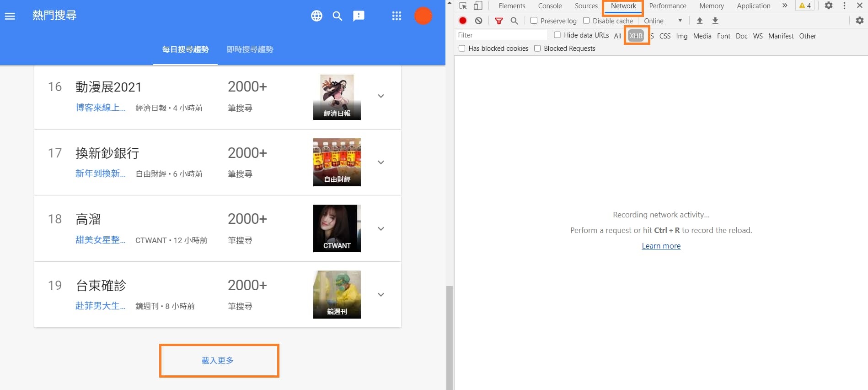Open the 甜美女星整... article link
This screenshot has height=390, width=868.
[x=100, y=240]
